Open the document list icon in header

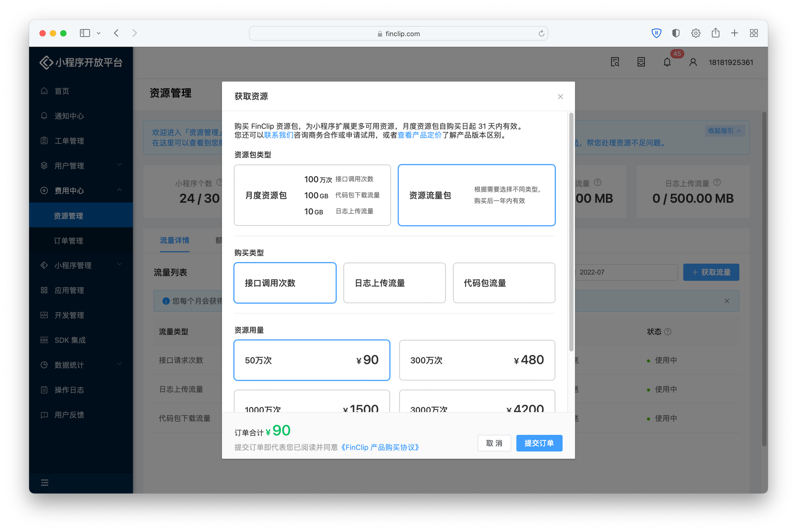coord(641,62)
